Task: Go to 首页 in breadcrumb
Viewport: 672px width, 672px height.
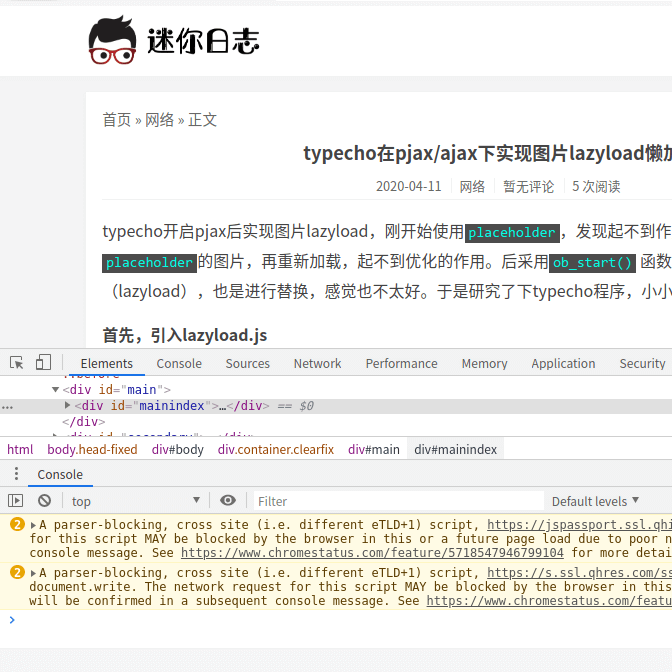Action: 117,120
